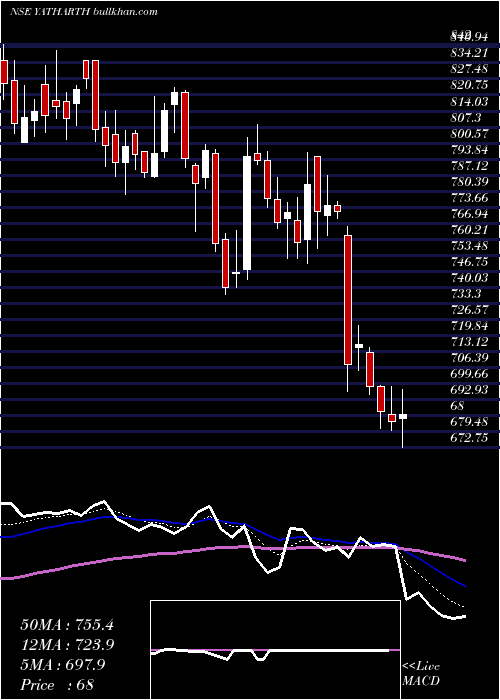The height and width of the screenshot is (700, 500).
Task: Click the 733.3 price axis label
Action: pos(466,294)
